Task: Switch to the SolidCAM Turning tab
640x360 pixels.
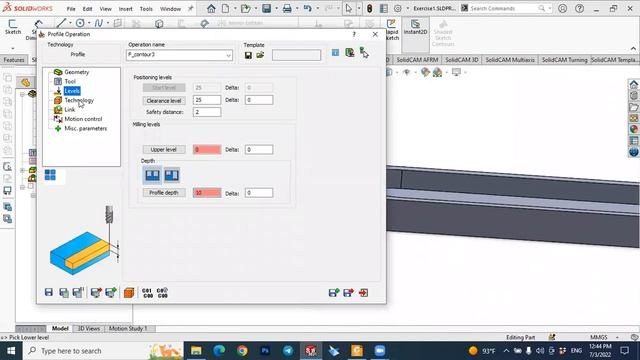Action: (x=564, y=60)
